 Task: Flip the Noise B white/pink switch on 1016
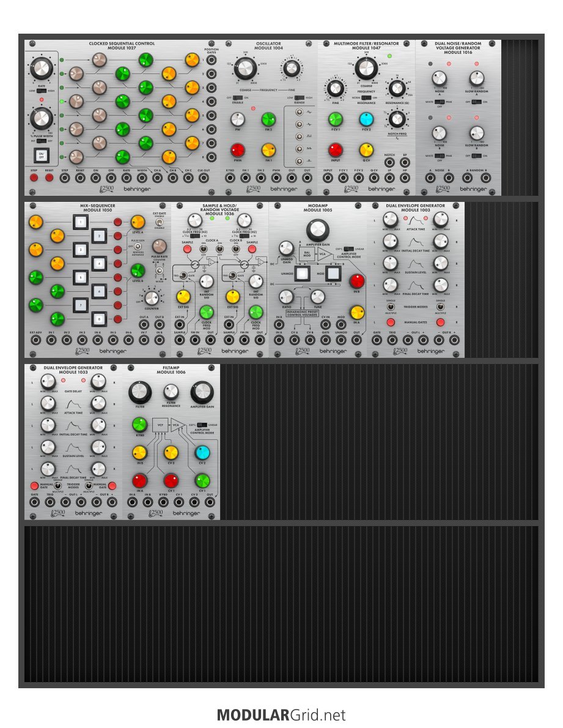[439, 156]
